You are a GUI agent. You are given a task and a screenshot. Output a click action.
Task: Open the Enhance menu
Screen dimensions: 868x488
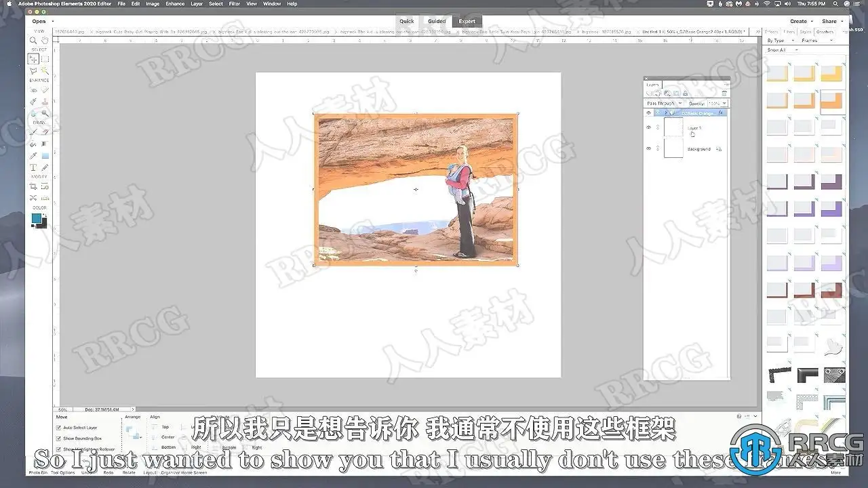pos(175,4)
